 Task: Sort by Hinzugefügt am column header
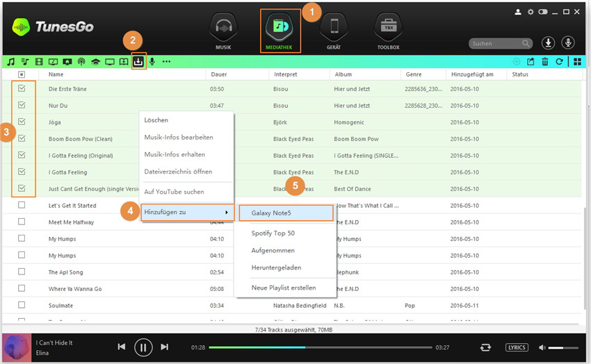472,74
